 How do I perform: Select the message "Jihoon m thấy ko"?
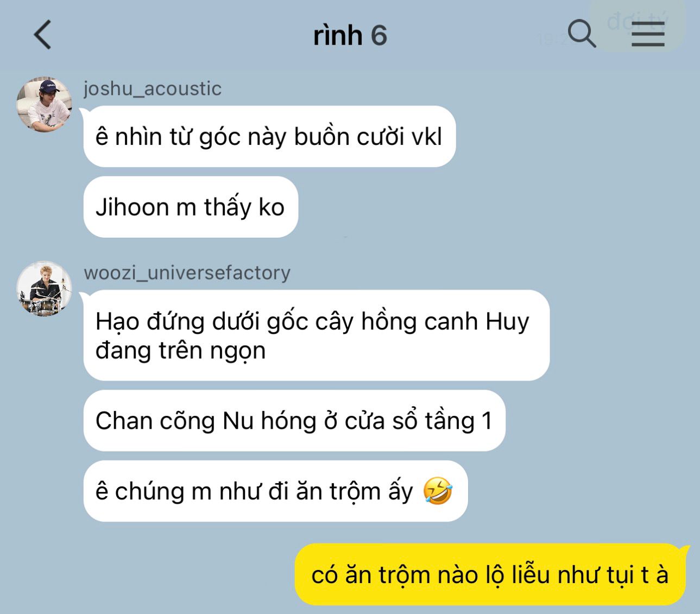191,207
